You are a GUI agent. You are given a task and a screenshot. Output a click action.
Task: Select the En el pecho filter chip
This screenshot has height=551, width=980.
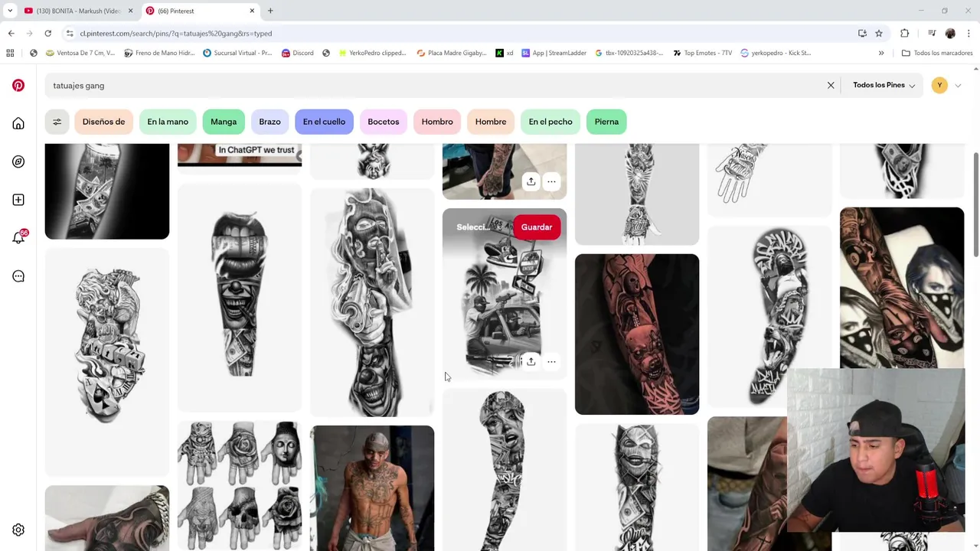(x=550, y=122)
